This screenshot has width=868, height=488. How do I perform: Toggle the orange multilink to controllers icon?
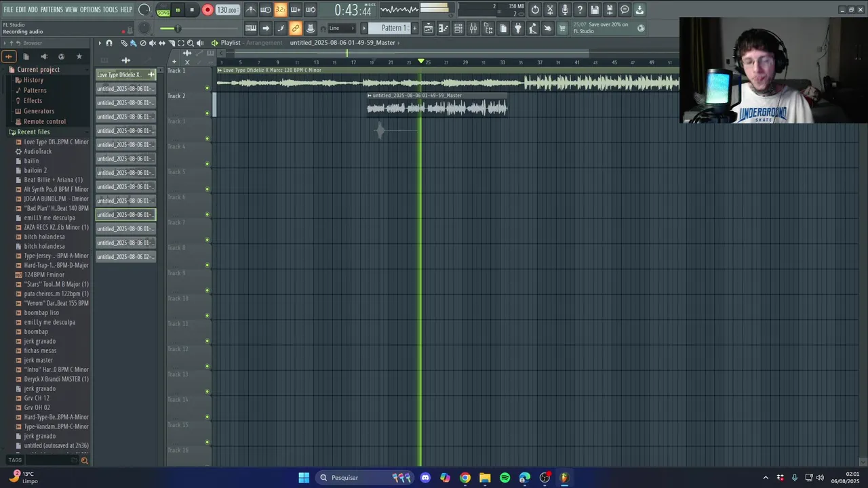pyautogui.click(x=295, y=28)
